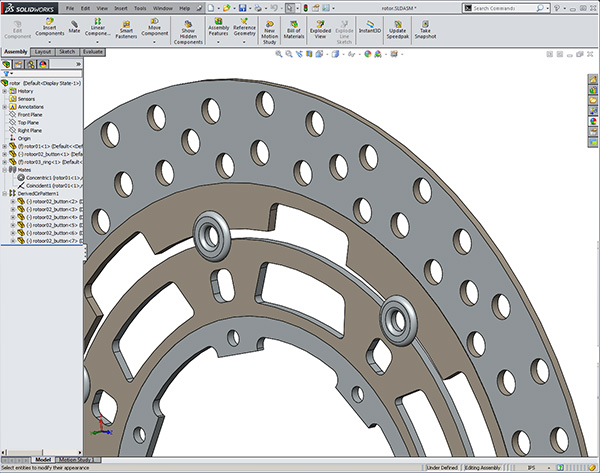Expand the Annotations tree node
This screenshot has height=473, width=600.
(5, 107)
